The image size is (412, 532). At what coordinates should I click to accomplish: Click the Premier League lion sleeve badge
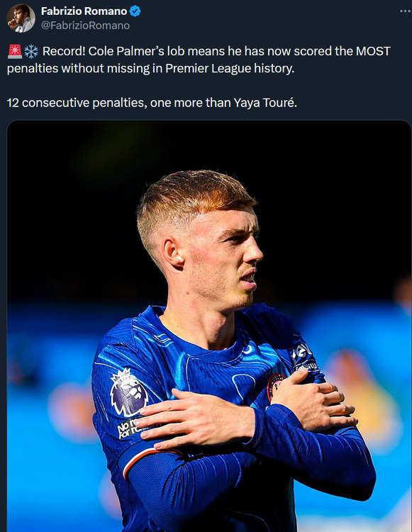(x=129, y=393)
